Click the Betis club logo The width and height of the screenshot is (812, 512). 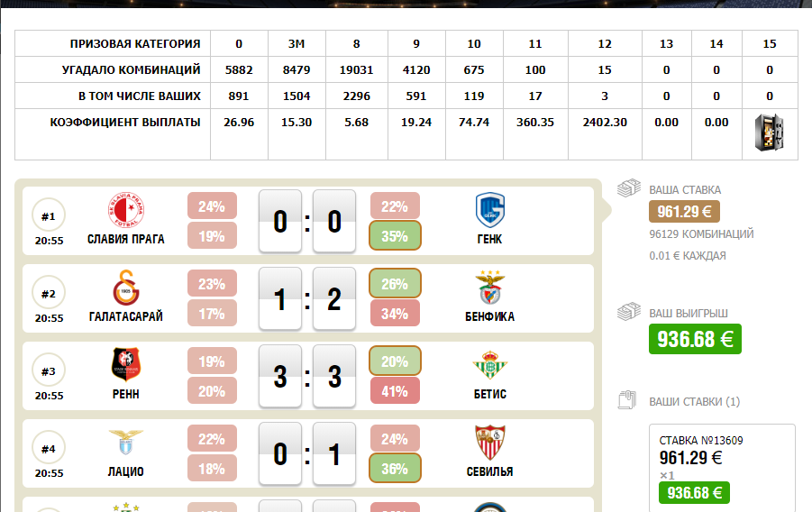(x=490, y=366)
